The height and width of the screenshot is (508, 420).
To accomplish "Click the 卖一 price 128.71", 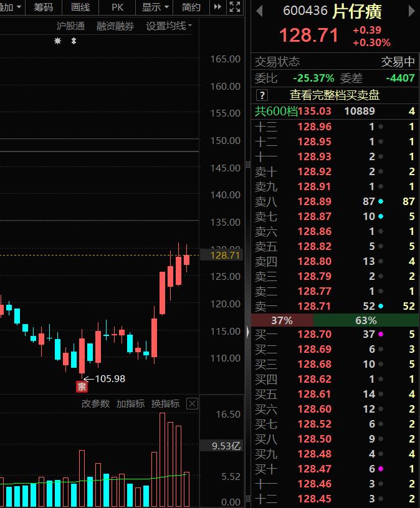I will coord(315,306).
